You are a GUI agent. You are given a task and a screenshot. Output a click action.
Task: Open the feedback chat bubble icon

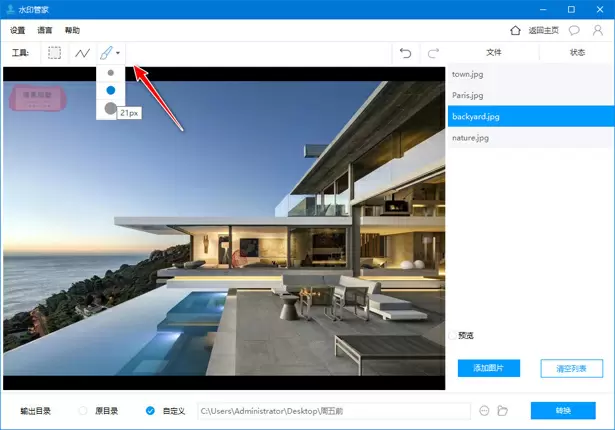[x=574, y=30]
